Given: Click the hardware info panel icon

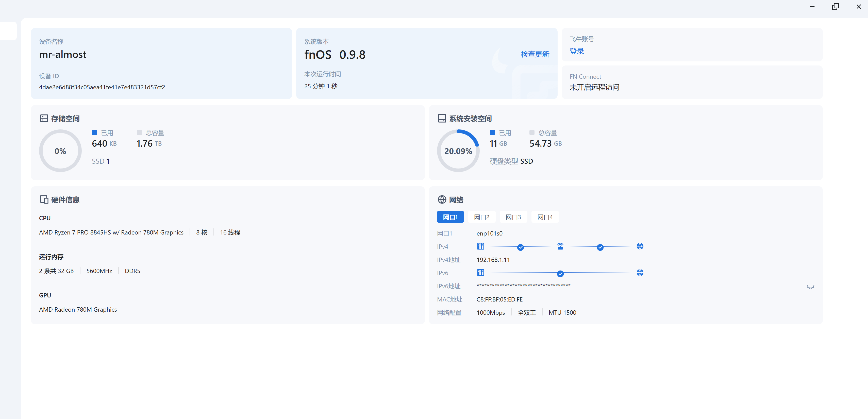Looking at the screenshot, I should pos(44,199).
